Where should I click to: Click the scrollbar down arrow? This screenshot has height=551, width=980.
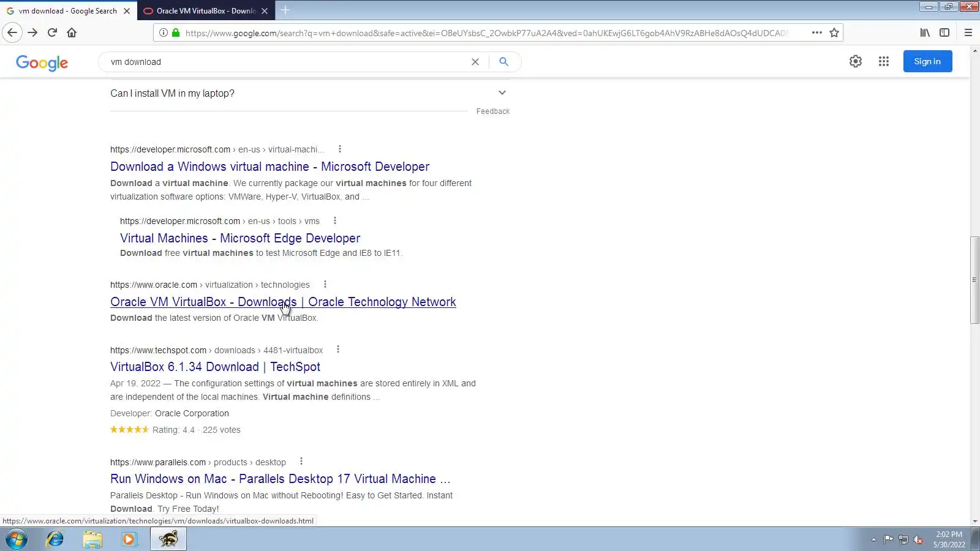coord(974,522)
